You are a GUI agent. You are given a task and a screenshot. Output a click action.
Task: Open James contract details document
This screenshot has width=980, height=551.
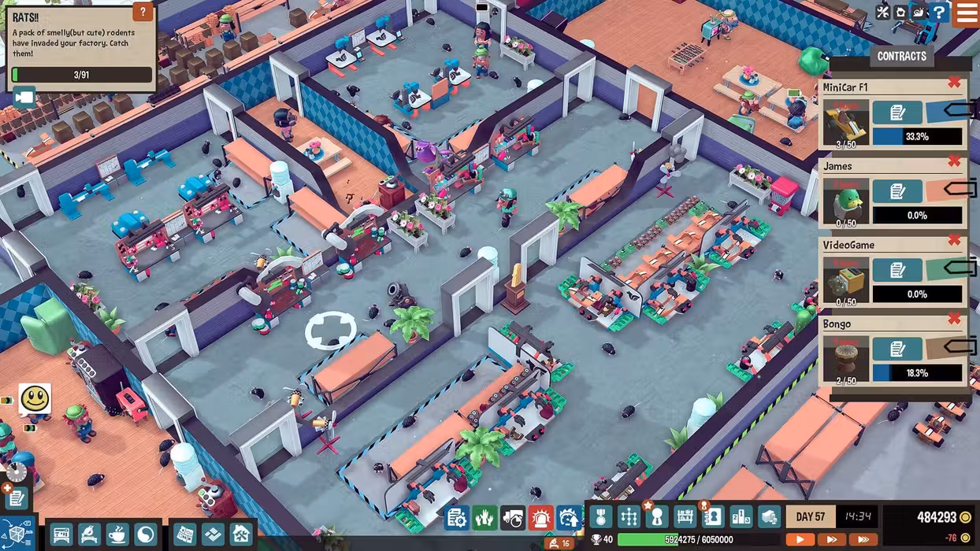896,191
